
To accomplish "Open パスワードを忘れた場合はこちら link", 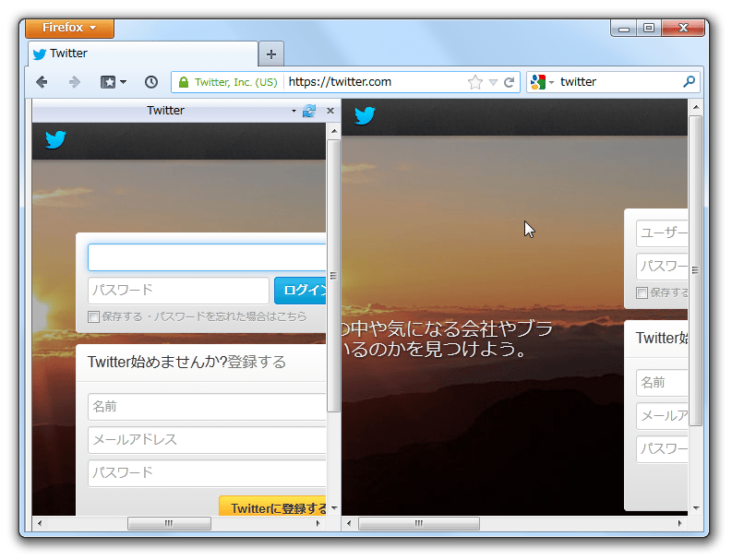I will (x=230, y=316).
